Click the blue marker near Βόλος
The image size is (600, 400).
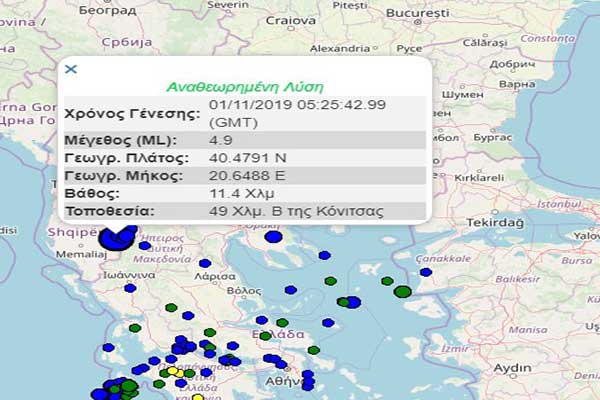(x=291, y=290)
